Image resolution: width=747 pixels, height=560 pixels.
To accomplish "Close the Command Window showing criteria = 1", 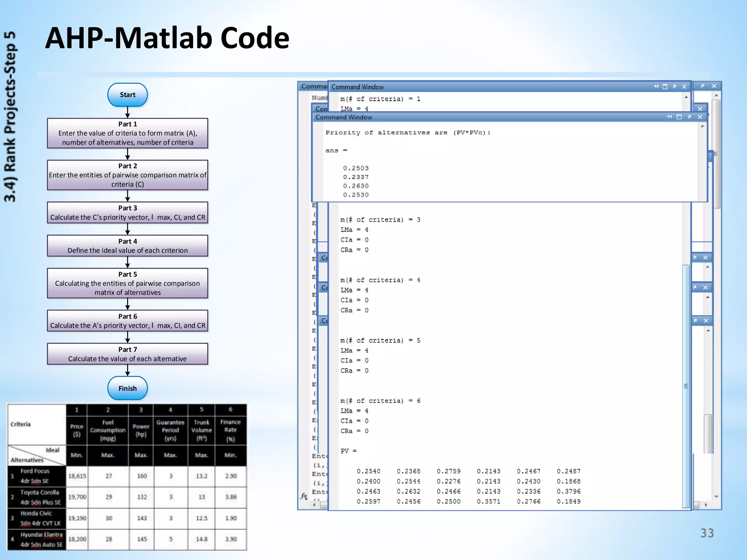I will point(684,87).
